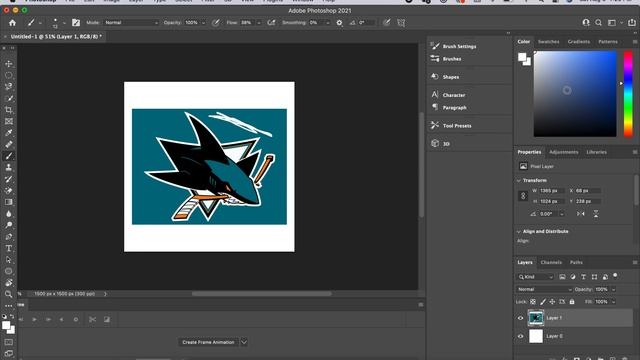Select the Frame tool
This screenshot has width=640, height=360.
tap(9, 121)
